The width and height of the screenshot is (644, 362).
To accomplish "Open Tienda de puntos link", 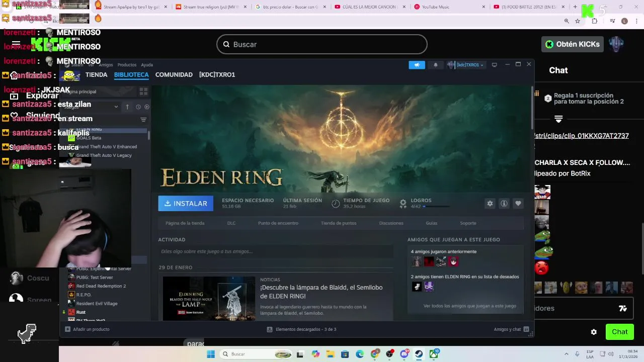I will click(x=339, y=223).
